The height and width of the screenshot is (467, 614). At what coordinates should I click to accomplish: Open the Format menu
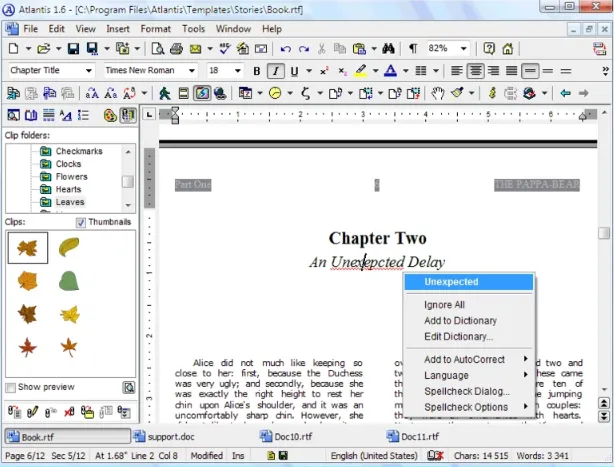pos(155,29)
